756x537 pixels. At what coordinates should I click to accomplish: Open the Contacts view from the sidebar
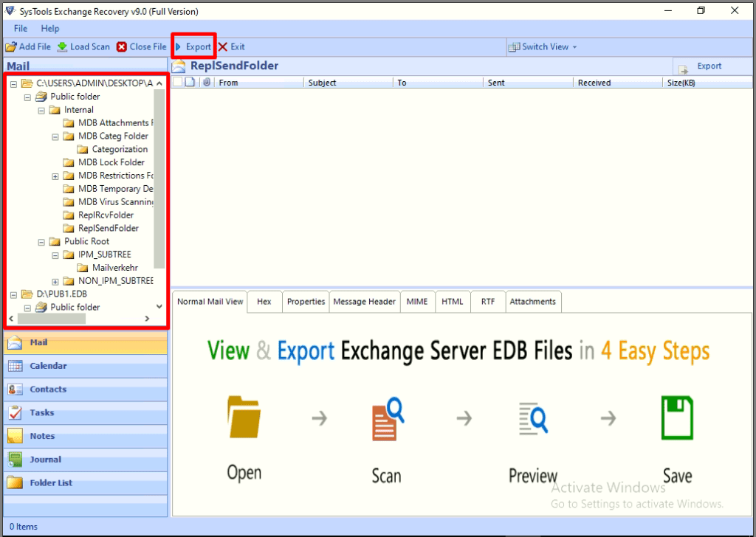point(47,389)
